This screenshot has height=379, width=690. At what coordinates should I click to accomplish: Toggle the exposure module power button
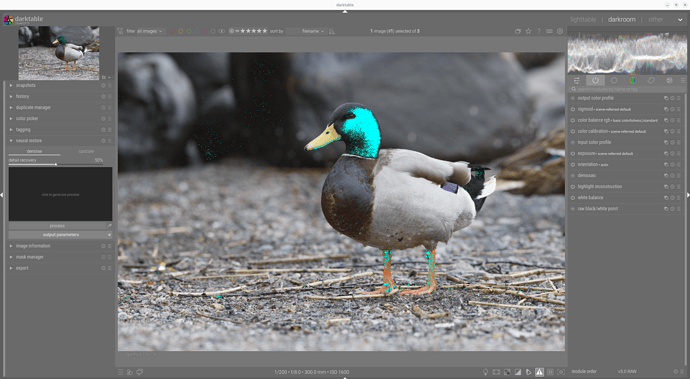point(573,154)
